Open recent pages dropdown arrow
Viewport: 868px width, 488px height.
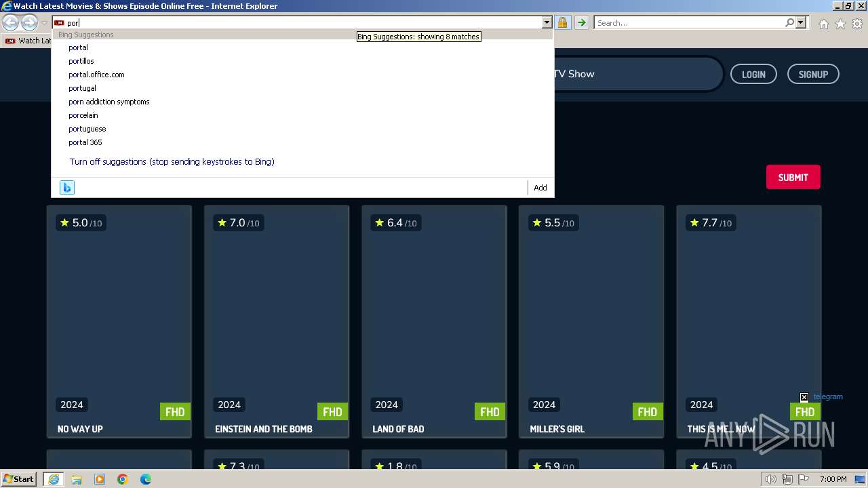coord(45,23)
